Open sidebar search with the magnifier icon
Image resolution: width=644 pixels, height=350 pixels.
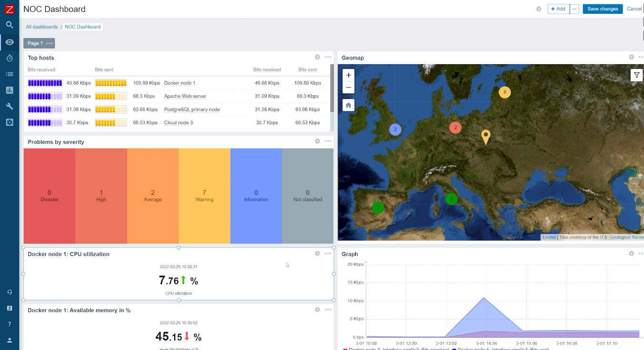click(x=10, y=25)
